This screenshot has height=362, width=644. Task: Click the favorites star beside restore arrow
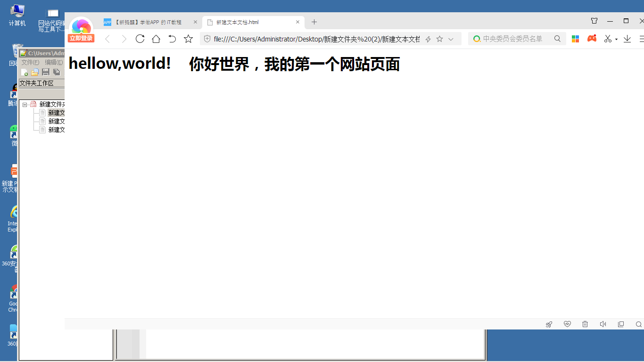188,39
